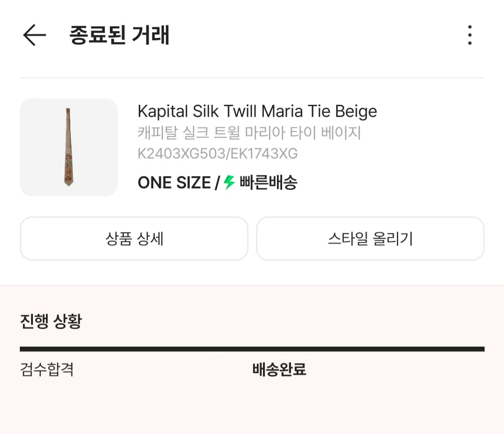The width and height of the screenshot is (504, 434).
Task: Tap the ONE SIZE label
Action: 172,182
